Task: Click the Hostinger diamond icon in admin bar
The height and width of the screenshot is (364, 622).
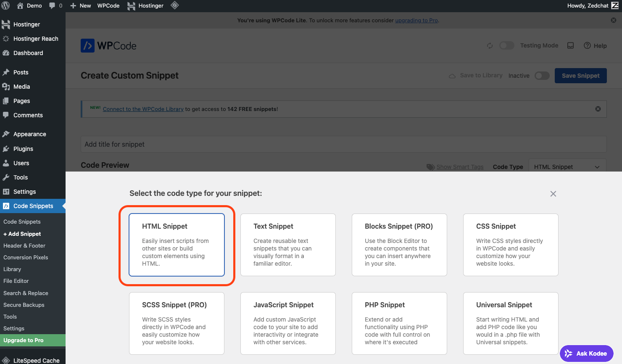Action: (x=175, y=5)
